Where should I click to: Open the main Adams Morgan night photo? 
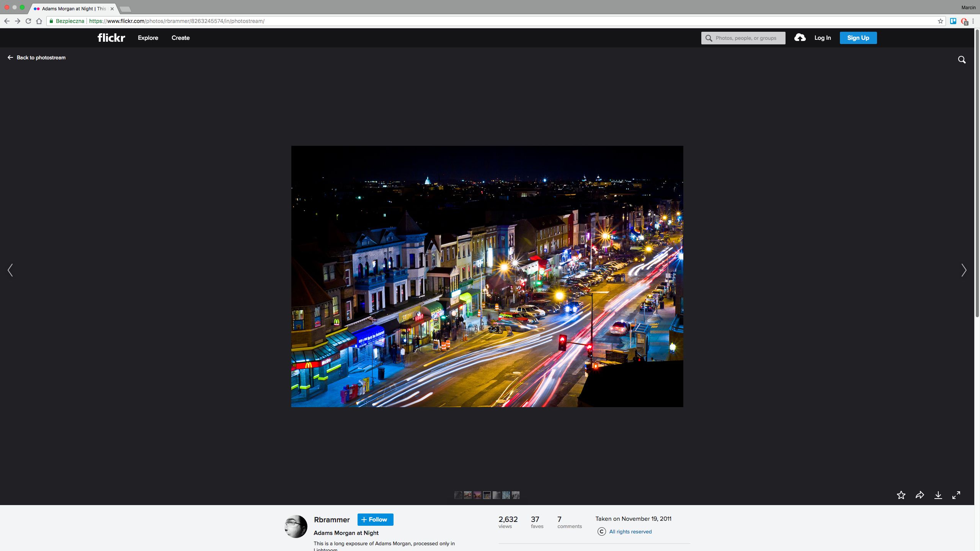click(487, 276)
